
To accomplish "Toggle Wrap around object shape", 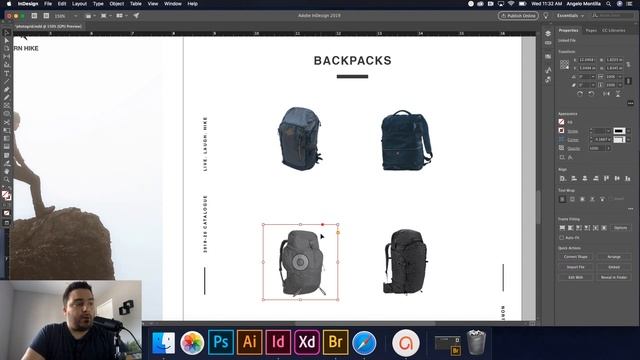I will click(x=582, y=199).
